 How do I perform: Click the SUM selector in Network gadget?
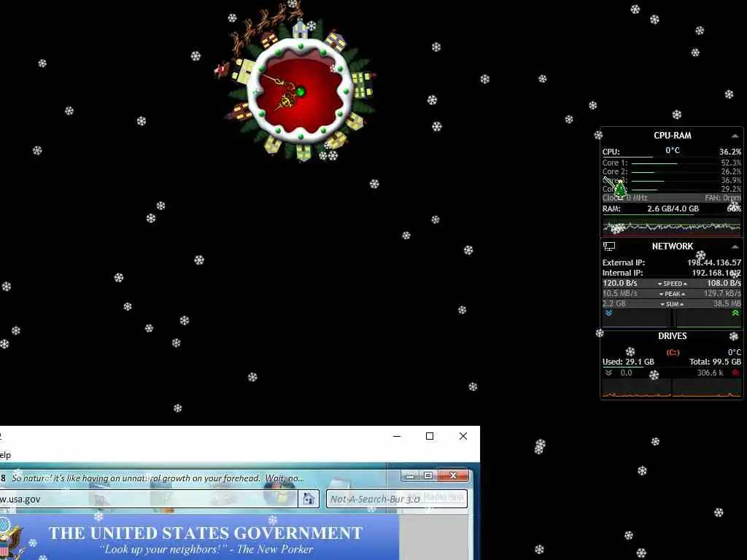coord(672,304)
